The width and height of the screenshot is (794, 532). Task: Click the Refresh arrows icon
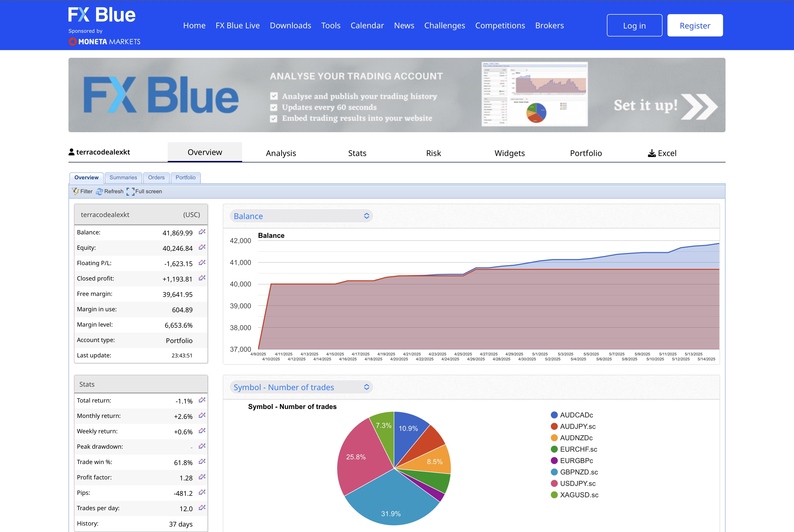tap(99, 192)
